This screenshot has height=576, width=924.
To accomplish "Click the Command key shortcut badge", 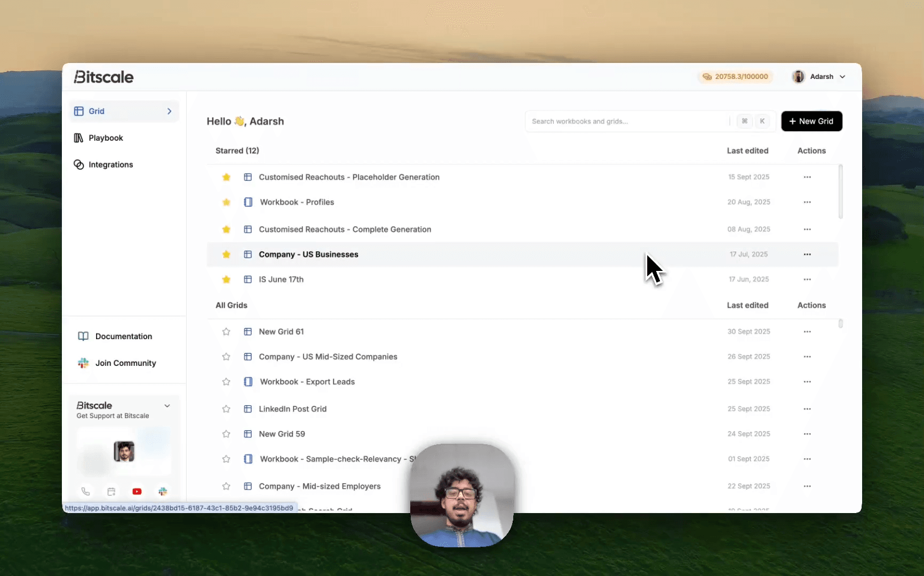I will [x=745, y=122].
